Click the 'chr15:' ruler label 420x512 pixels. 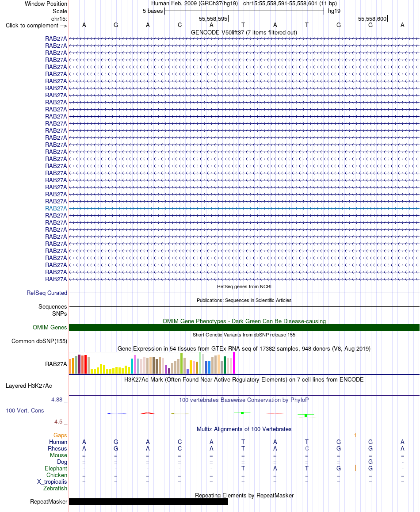[x=59, y=19]
